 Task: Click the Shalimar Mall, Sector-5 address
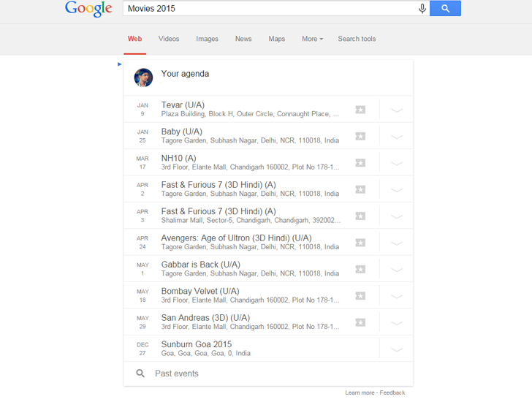point(251,221)
